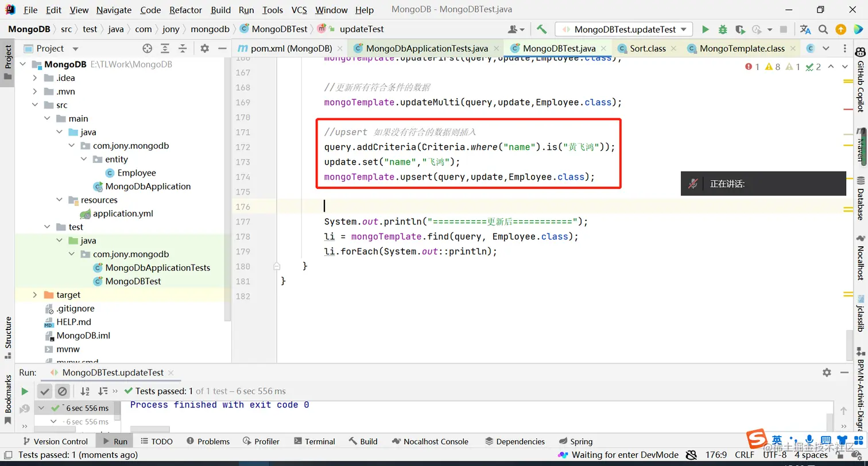Click the Stop square icon in toolbar
868x466 pixels.
[x=784, y=29]
